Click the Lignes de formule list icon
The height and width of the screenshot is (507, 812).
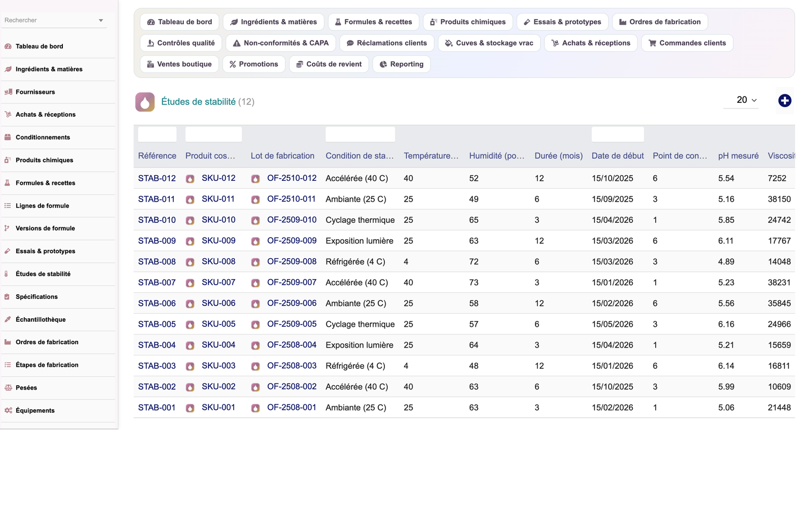click(8, 206)
